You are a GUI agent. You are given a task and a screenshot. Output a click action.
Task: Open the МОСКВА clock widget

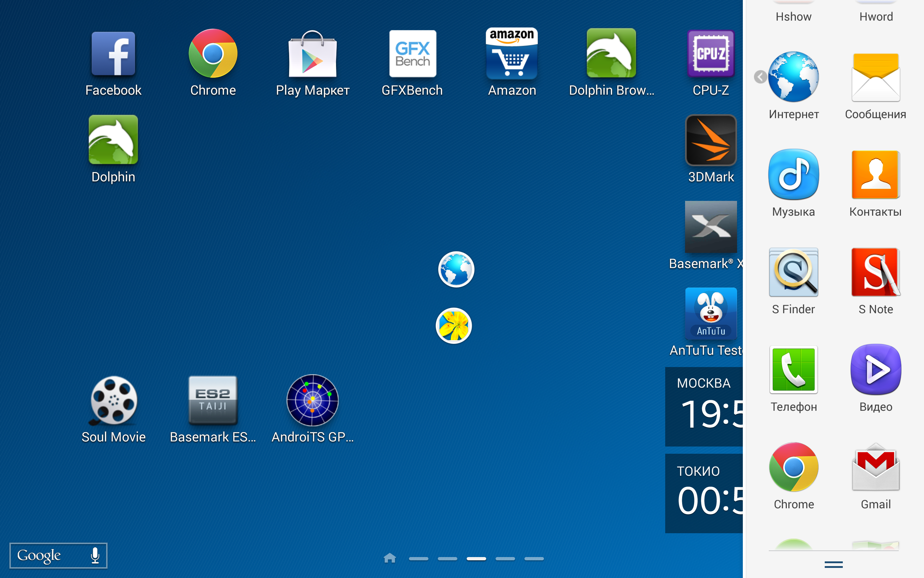coord(704,407)
